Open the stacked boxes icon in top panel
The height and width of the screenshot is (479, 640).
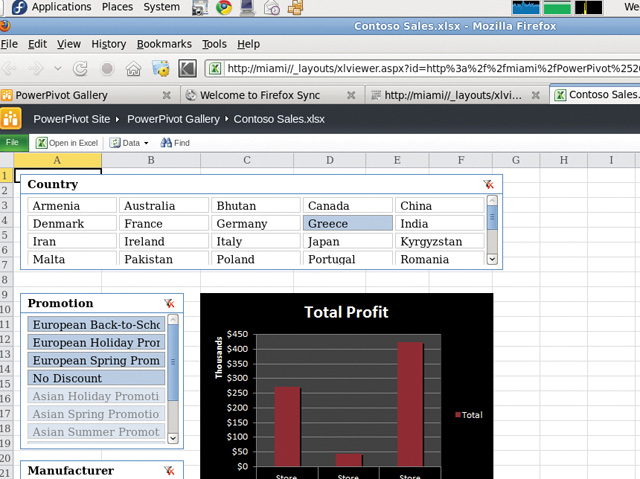pos(296,7)
